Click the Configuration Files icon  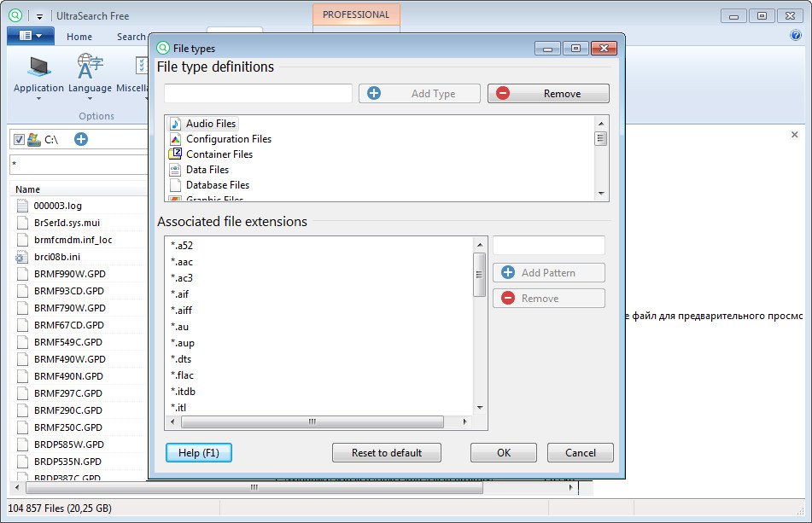(x=176, y=139)
